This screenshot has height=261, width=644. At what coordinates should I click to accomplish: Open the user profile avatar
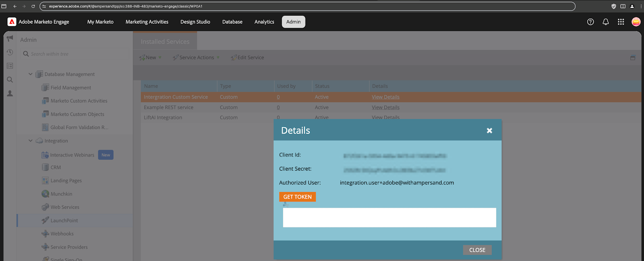(636, 22)
